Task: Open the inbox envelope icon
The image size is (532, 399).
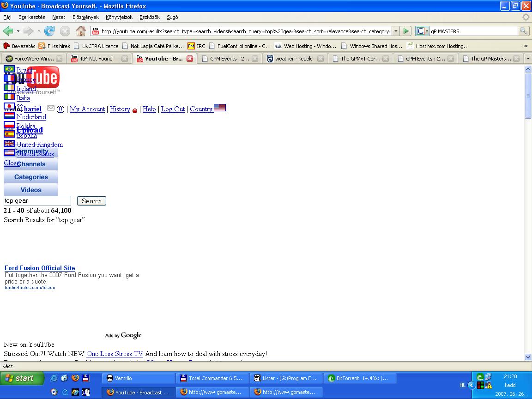Action: [x=50, y=108]
